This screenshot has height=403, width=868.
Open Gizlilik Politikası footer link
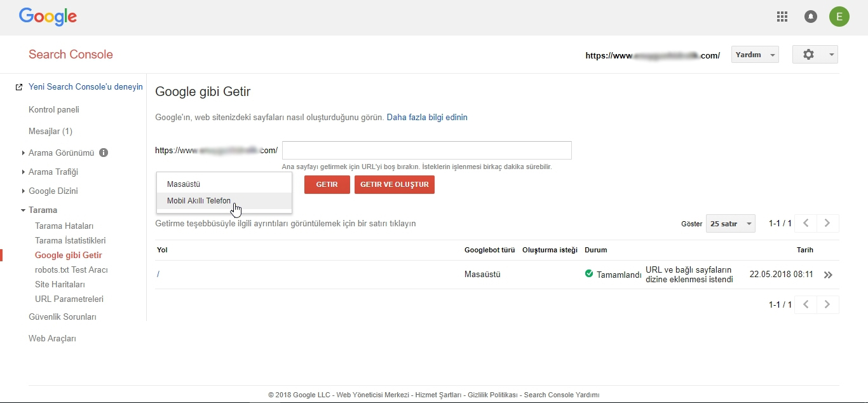click(x=492, y=395)
